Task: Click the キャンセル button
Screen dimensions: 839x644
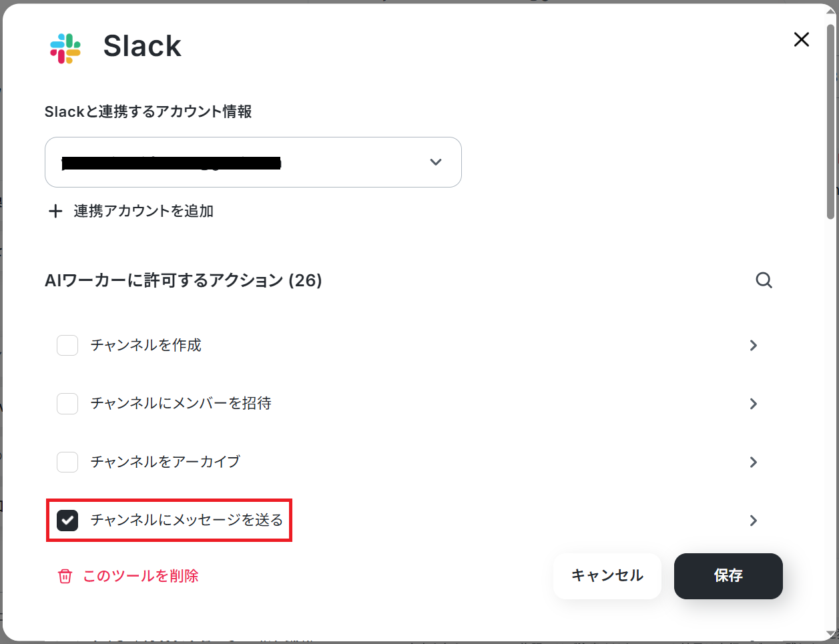Action: pos(607,576)
